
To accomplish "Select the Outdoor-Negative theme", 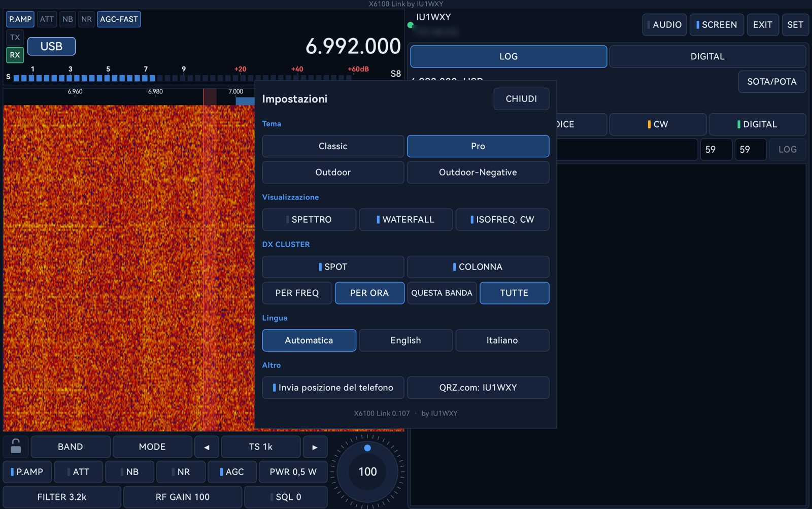I will pyautogui.click(x=478, y=173).
